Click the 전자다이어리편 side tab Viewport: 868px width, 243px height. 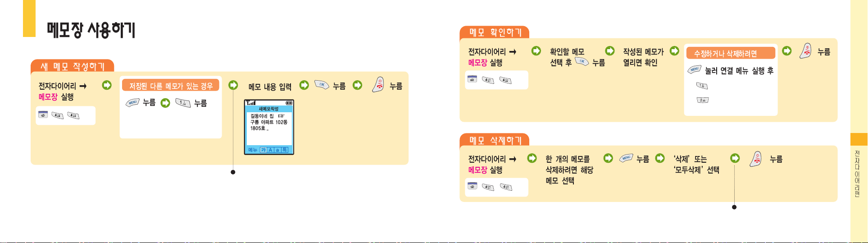click(x=858, y=174)
